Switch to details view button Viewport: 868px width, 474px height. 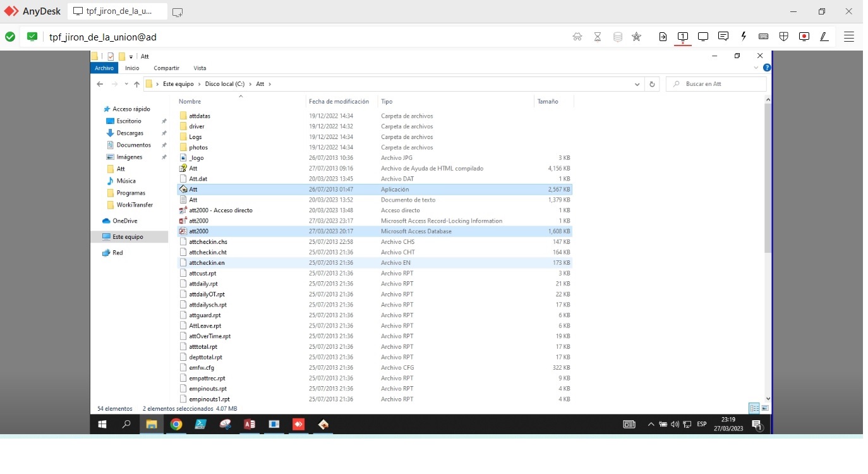pos(754,408)
